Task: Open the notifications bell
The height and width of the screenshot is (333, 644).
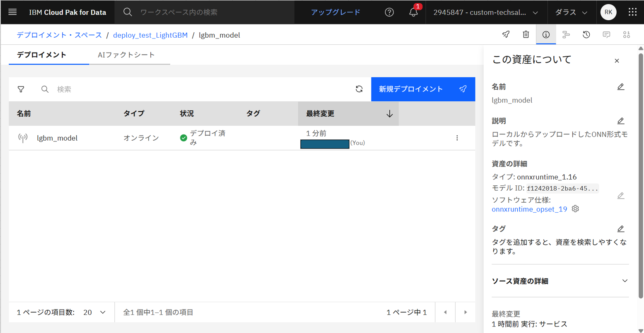Action: pyautogui.click(x=413, y=12)
